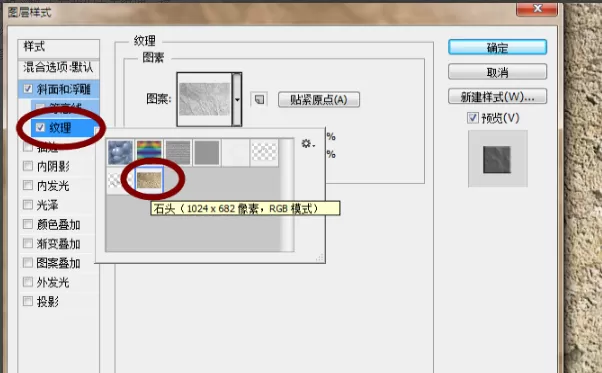The image size is (602, 373).
Task: Open the 图案 pattern dropdown arrow
Action: [237, 99]
